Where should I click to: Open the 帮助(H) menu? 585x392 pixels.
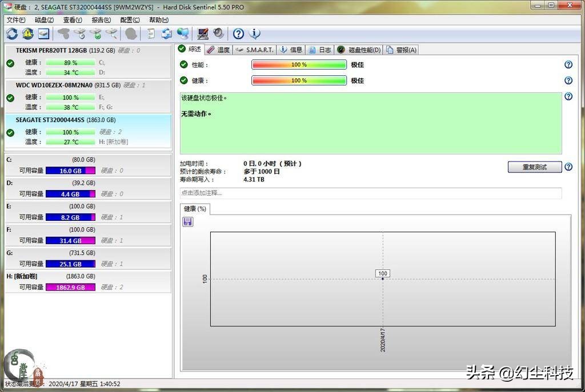[159, 20]
